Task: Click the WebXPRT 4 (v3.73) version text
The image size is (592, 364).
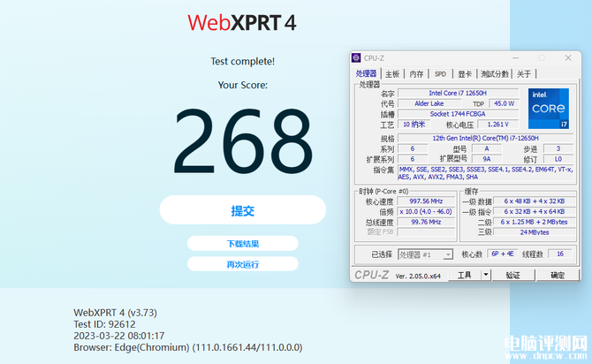Action: [115, 313]
